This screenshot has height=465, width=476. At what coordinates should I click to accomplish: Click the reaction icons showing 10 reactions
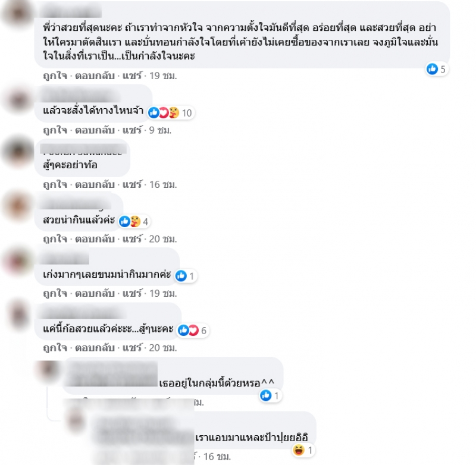click(x=171, y=113)
